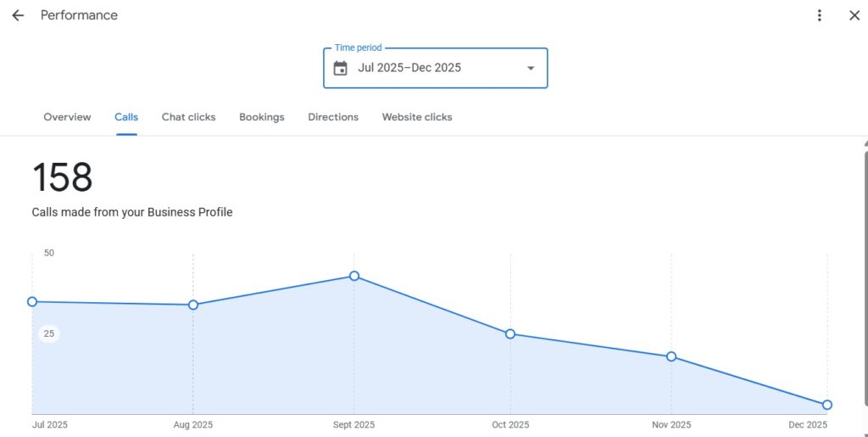Expand the Time period dropdown arrow
The height and width of the screenshot is (437, 868).
[x=531, y=68]
